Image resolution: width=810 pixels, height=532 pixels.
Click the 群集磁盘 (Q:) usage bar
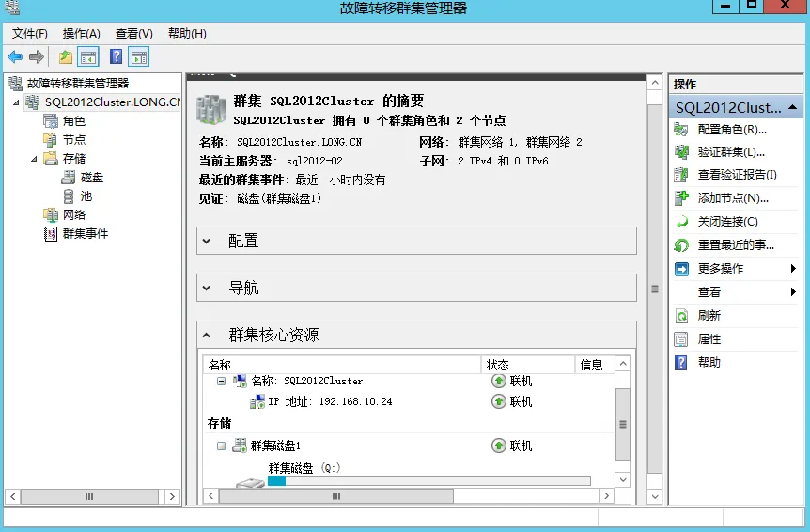428,481
